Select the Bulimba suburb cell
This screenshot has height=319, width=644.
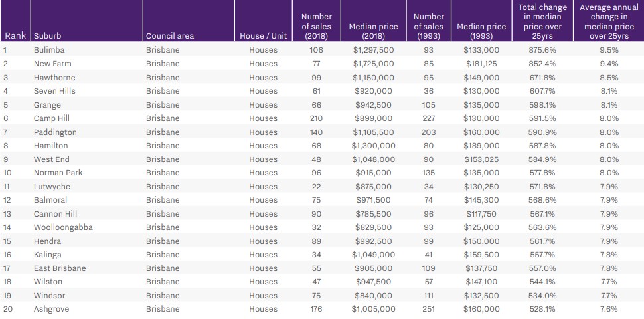(x=49, y=50)
